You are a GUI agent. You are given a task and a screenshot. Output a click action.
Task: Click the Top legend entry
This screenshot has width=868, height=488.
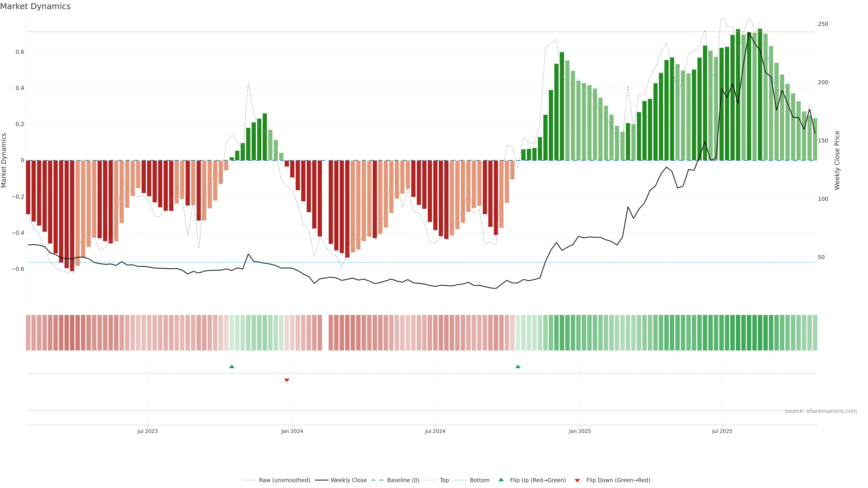click(x=444, y=480)
